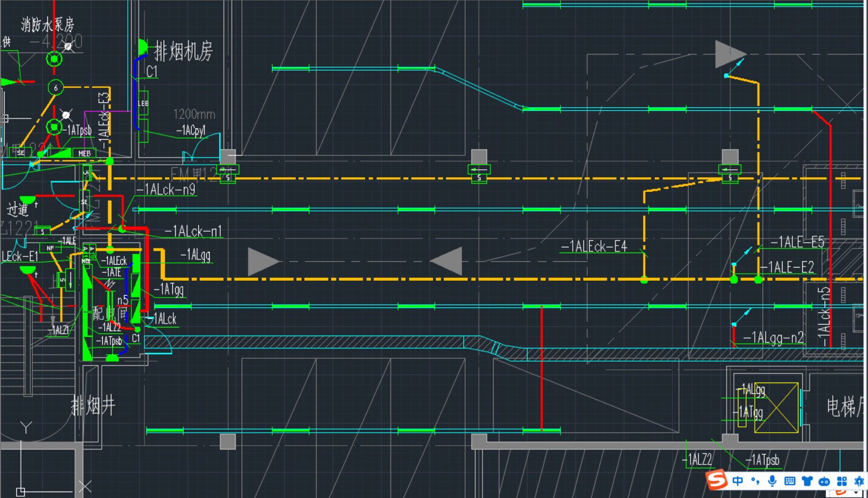Click the 配电间 room label
868x498 pixels.
[111, 314]
